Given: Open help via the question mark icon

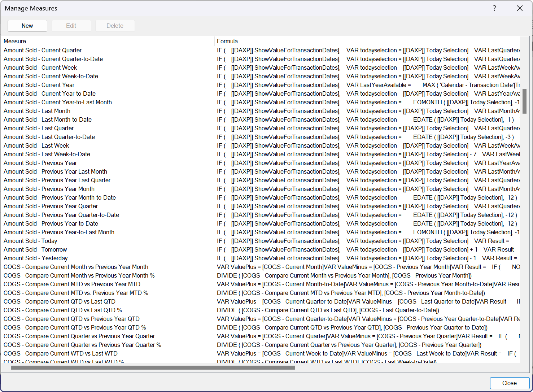Looking at the screenshot, I should [494, 8].
